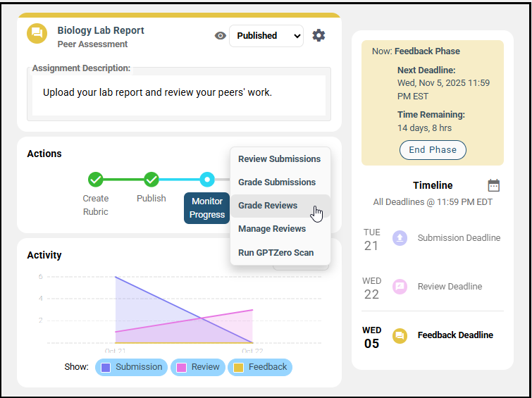Click the Submission Deadline upload icon
Viewport: 532px width, 398px height.
(400, 238)
